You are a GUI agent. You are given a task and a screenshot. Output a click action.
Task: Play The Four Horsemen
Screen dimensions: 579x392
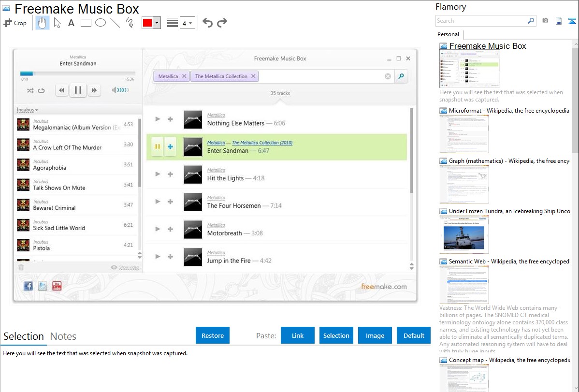[158, 202]
